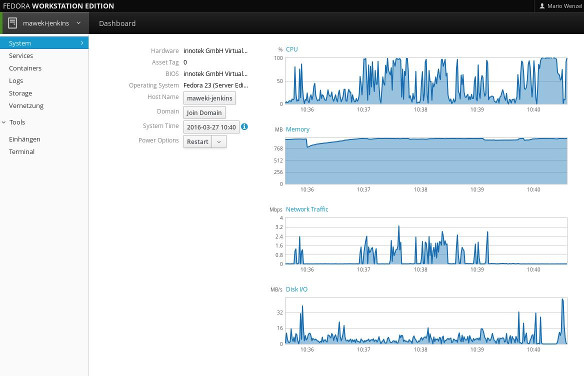The width and height of the screenshot is (584, 376).
Task: Open the Network Traffic link
Action: coord(307,209)
